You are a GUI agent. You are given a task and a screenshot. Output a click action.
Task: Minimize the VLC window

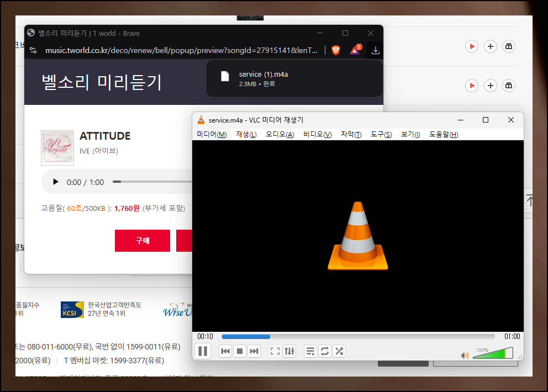click(461, 120)
